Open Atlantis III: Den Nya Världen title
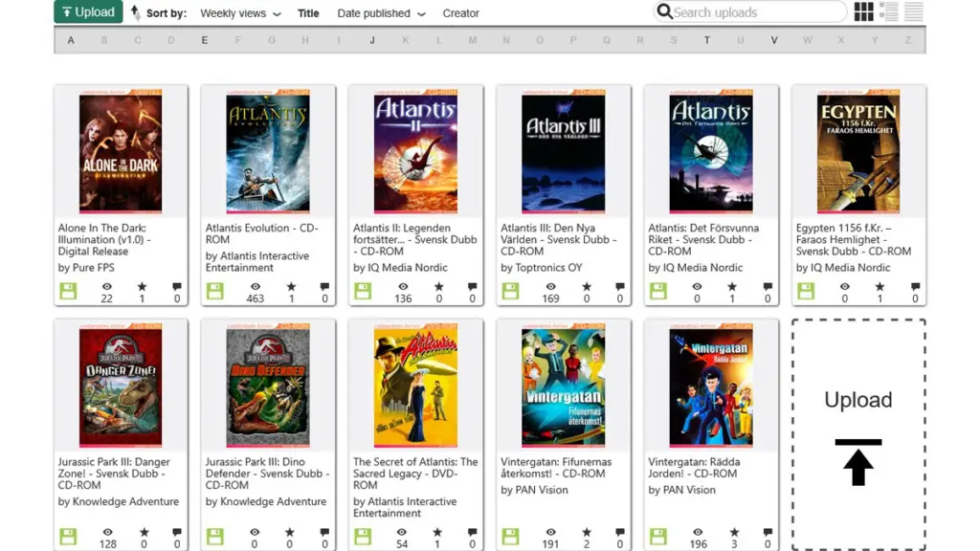 tap(558, 239)
